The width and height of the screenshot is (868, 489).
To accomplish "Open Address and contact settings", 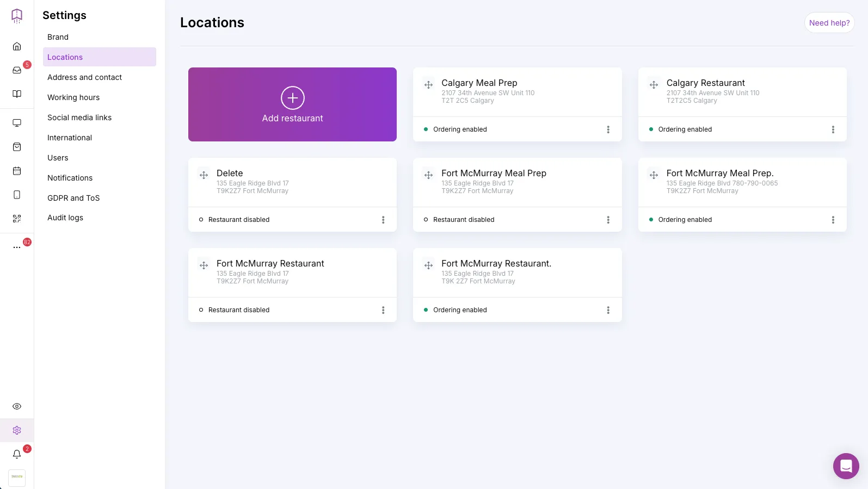I will pos(100,77).
